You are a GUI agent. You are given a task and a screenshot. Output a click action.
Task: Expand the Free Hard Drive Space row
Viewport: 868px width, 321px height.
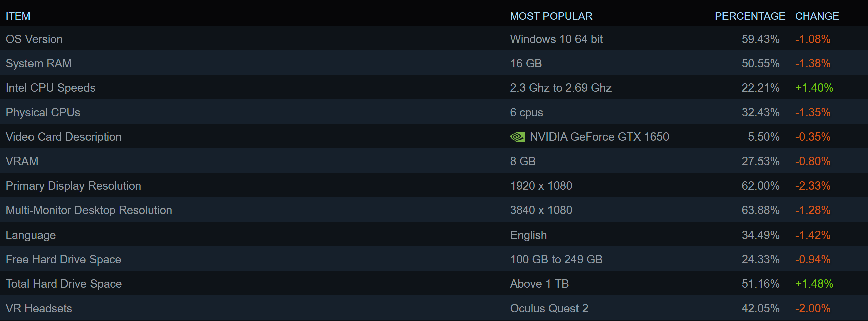coord(63,259)
